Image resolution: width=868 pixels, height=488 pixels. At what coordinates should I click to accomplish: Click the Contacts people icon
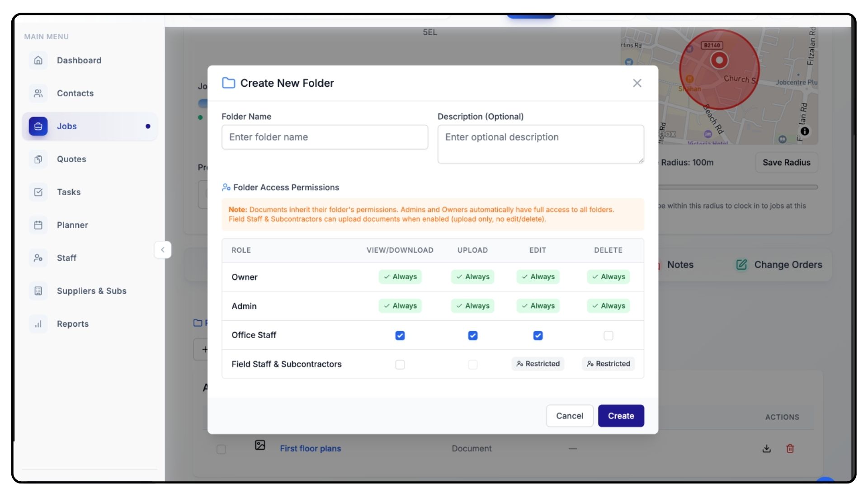(38, 93)
